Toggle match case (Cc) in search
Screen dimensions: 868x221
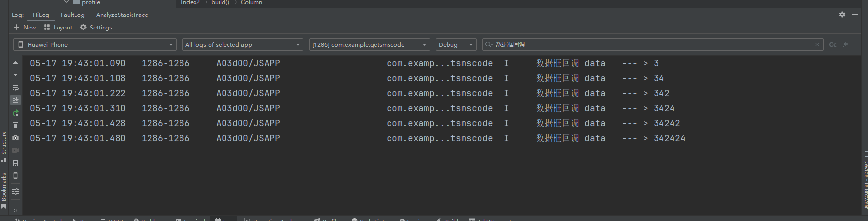coord(833,44)
